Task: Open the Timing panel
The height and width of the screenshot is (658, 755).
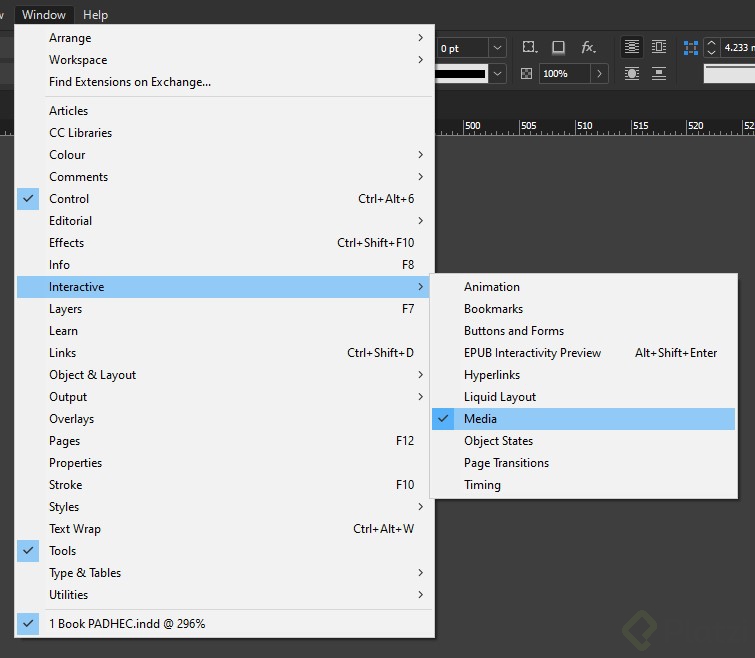Action: pos(584,485)
